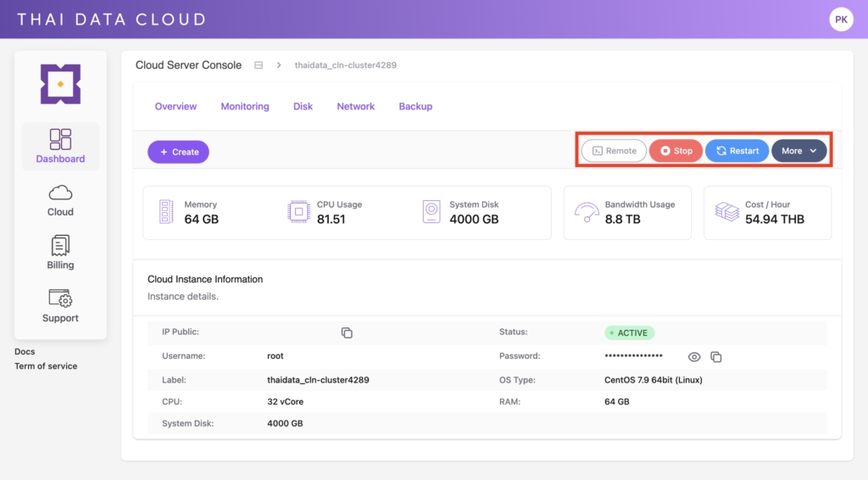Expand the More actions dropdown
The image size is (868, 480).
coord(798,151)
